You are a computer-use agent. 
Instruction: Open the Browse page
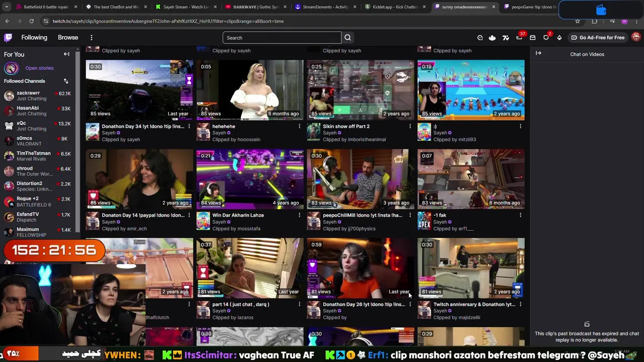[68, 38]
